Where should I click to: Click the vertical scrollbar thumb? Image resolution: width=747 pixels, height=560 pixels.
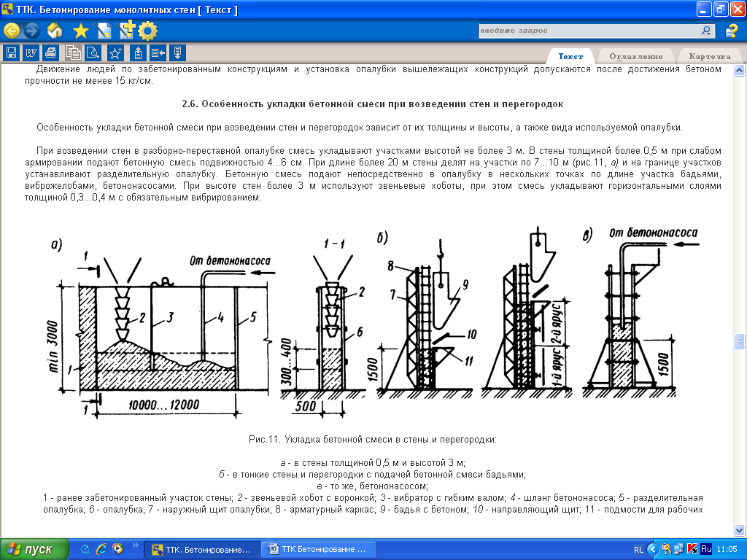(740, 341)
